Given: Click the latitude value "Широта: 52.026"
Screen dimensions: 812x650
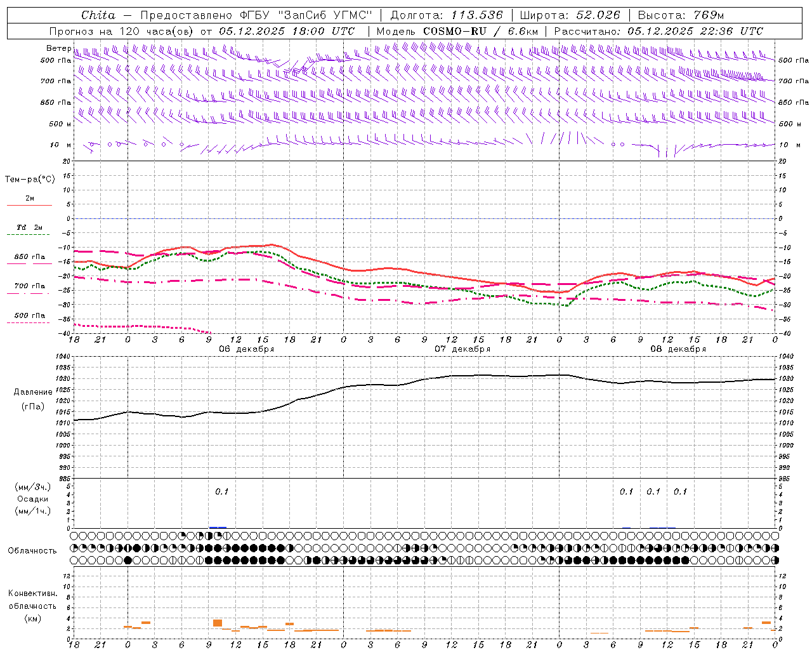Looking at the screenshot, I should pyautogui.click(x=569, y=15).
